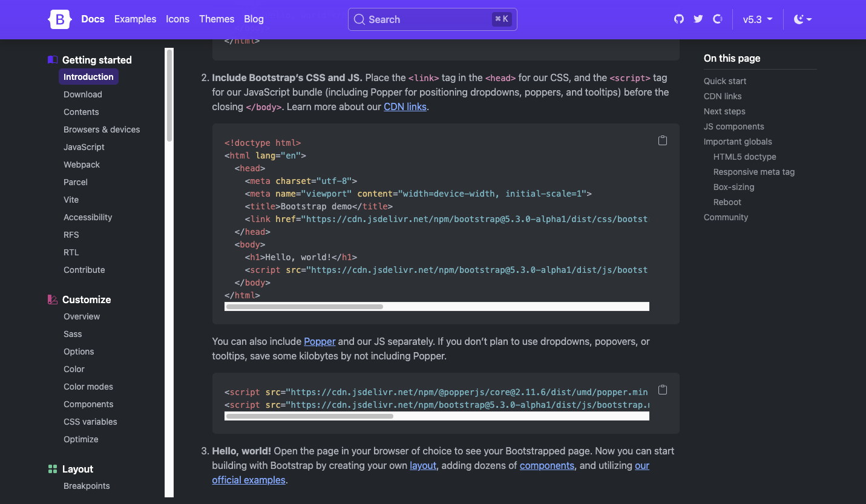Open the Sass sidebar page
Viewport: 866px width, 504px height.
click(x=73, y=334)
